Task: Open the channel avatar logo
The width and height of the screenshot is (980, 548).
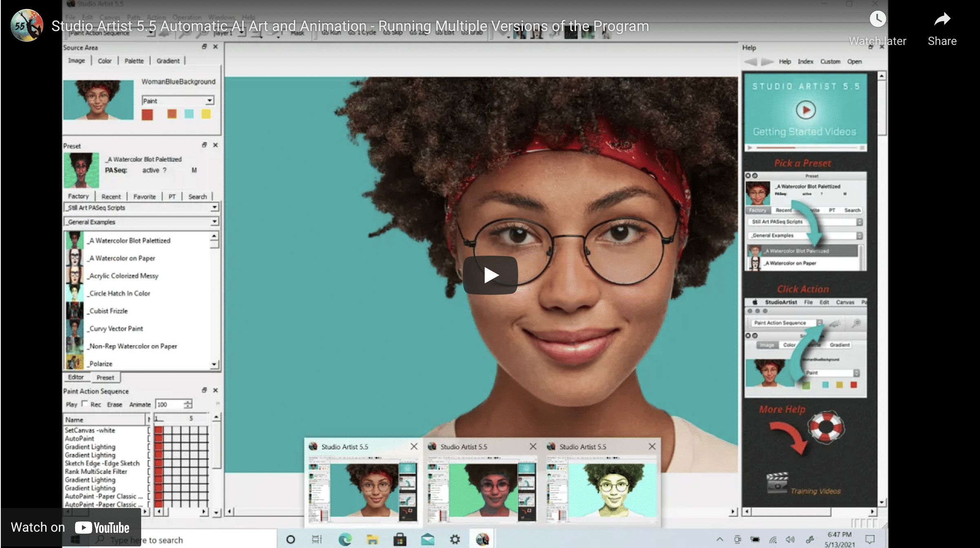Action: [x=27, y=26]
